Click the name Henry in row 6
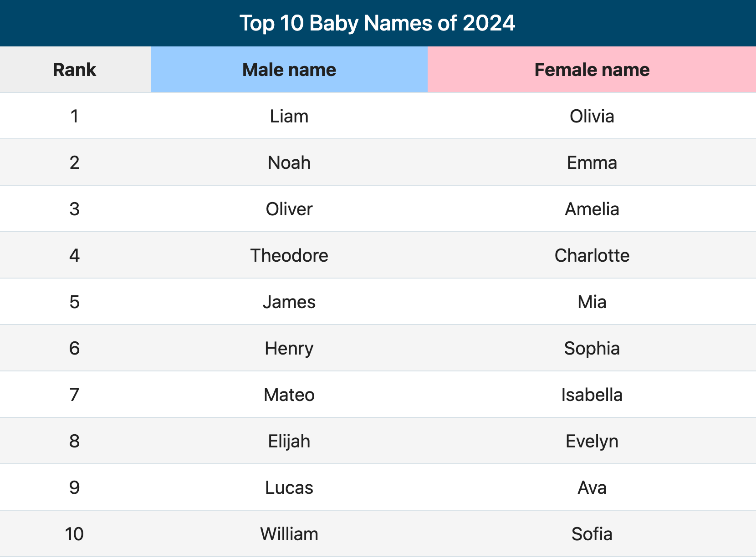This screenshot has height=558, width=756. (x=289, y=348)
